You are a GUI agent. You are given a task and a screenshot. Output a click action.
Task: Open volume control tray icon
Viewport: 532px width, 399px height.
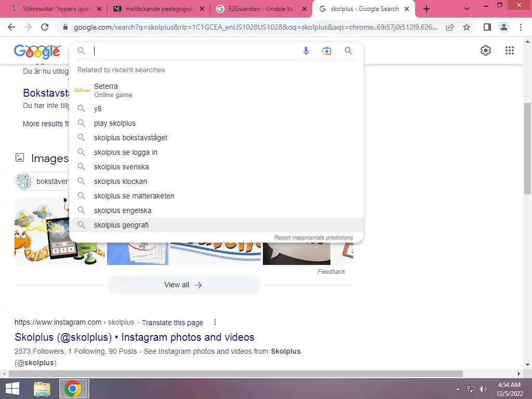tap(483, 389)
